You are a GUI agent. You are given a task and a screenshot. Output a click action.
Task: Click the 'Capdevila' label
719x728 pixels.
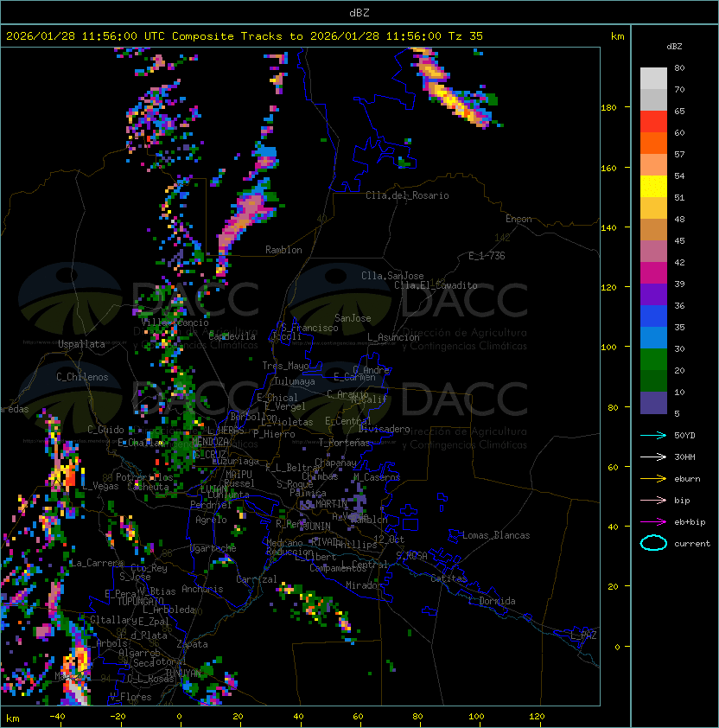tap(232, 336)
